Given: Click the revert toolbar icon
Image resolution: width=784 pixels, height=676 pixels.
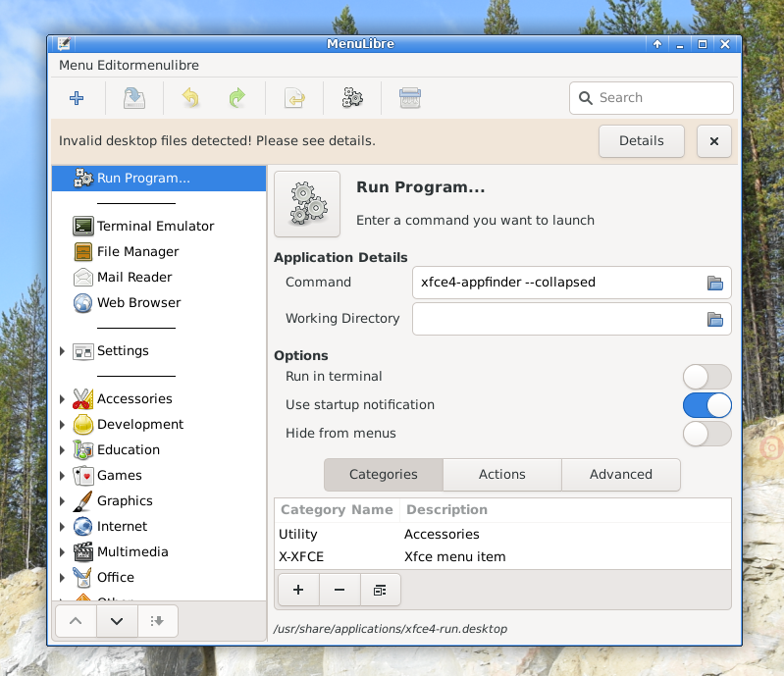Looking at the screenshot, I should pos(294,98).
